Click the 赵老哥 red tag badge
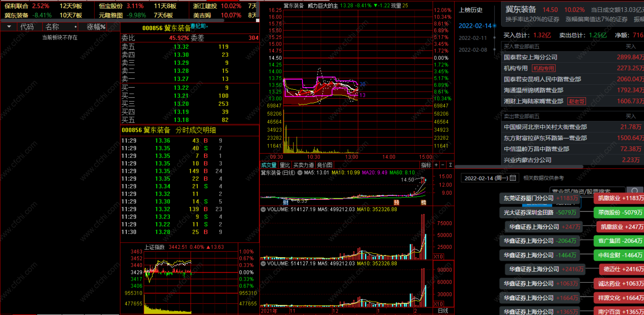 pos(576,101)
